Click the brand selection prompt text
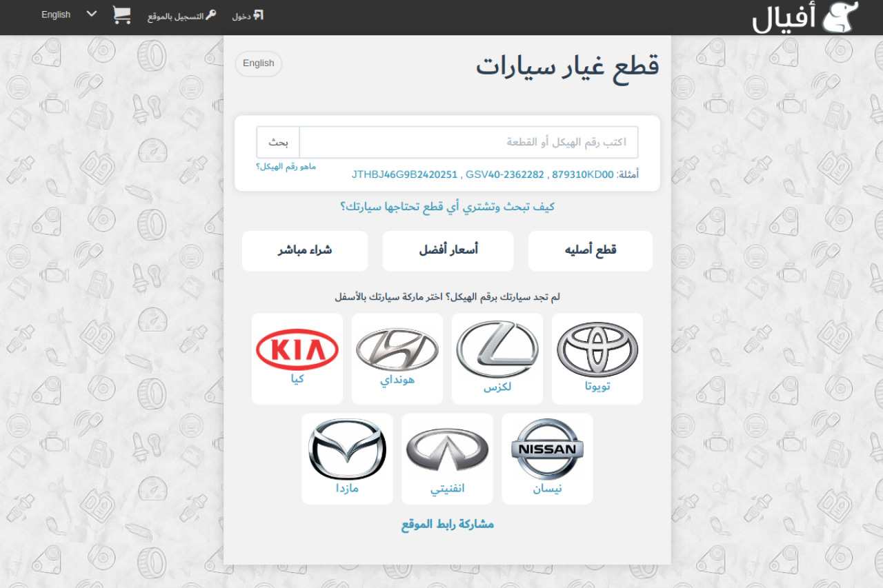883x588 pixels. 447,297
